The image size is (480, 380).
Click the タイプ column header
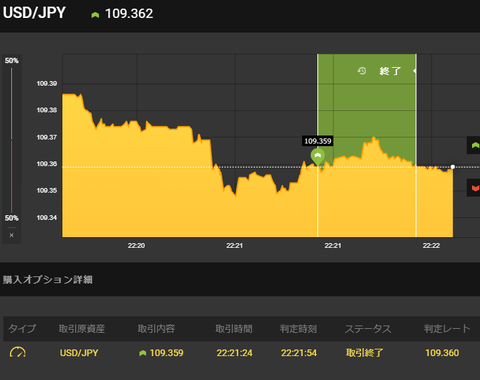point(22,329)
